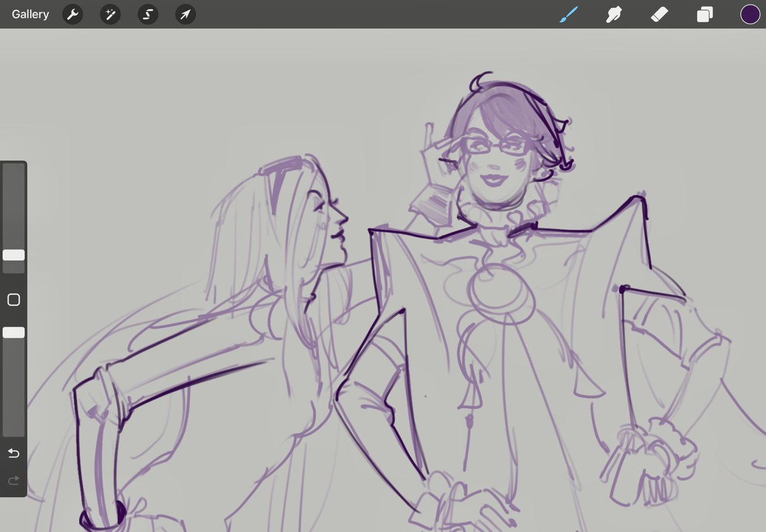
Task: Select the Eraser tool
Action: [x=659, y=14]
